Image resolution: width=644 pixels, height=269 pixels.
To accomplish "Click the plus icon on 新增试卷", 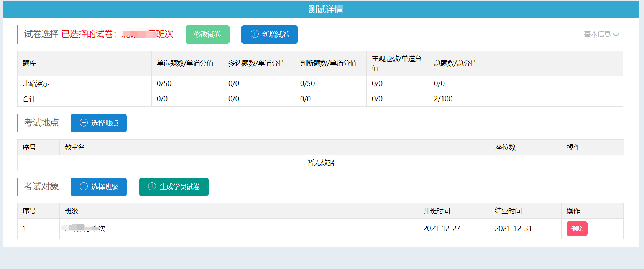I will coord(255,34).
